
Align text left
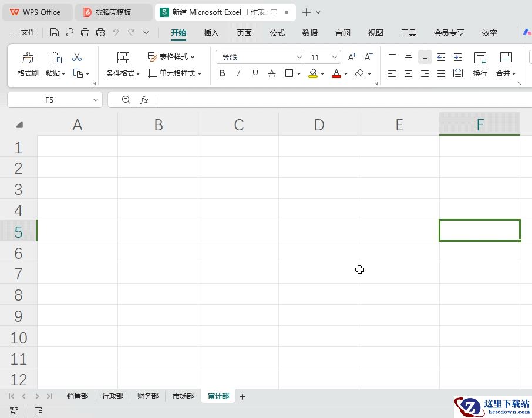pos(392,73)
